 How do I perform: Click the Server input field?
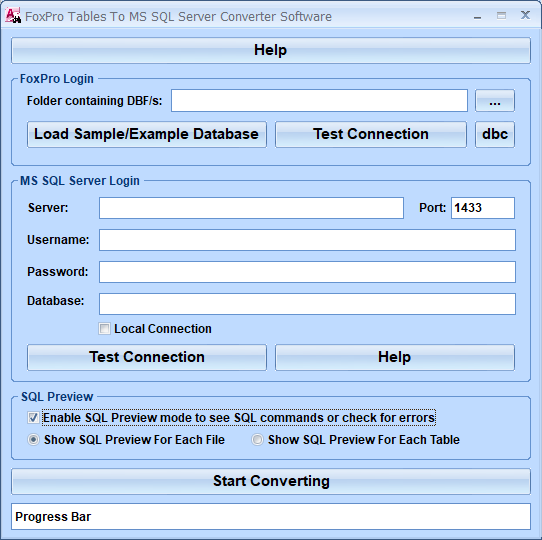[251, 208]
